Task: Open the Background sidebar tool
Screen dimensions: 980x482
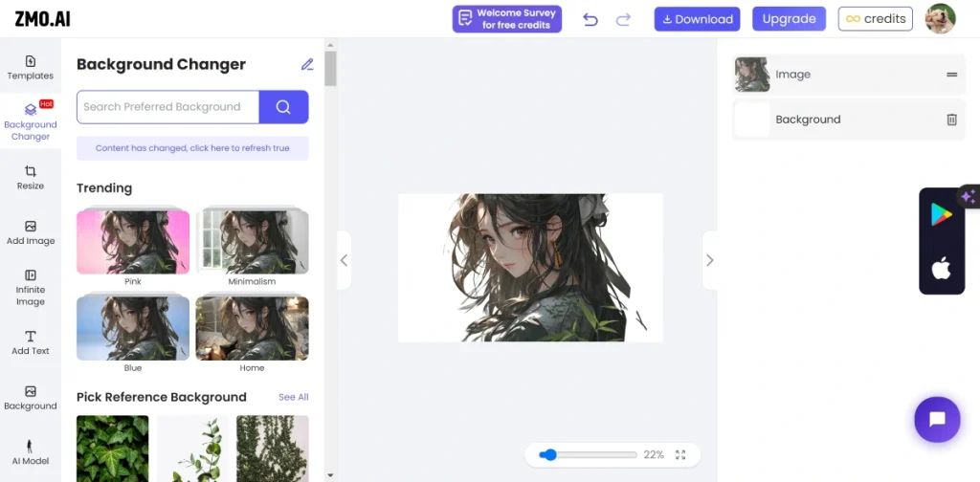Action: tap(30, 398)
